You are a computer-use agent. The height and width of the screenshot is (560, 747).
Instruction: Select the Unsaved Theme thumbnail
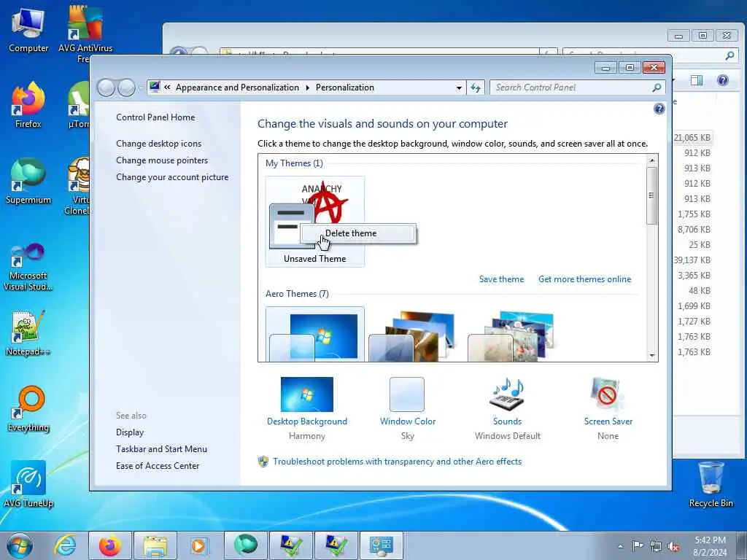pyautogui.click(x=315, y=222)
